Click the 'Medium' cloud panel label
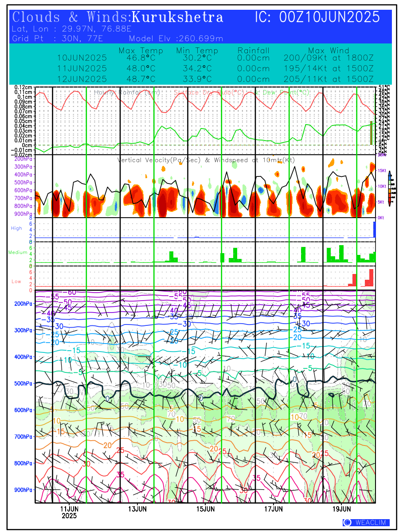Image resolution: width=399 pixels, height=532 pixels. pos(18,252)
